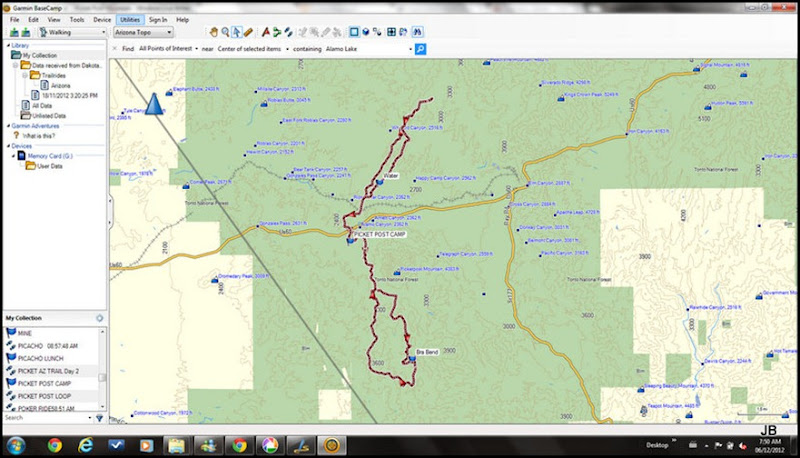Open the Help menu

point(183,19)
